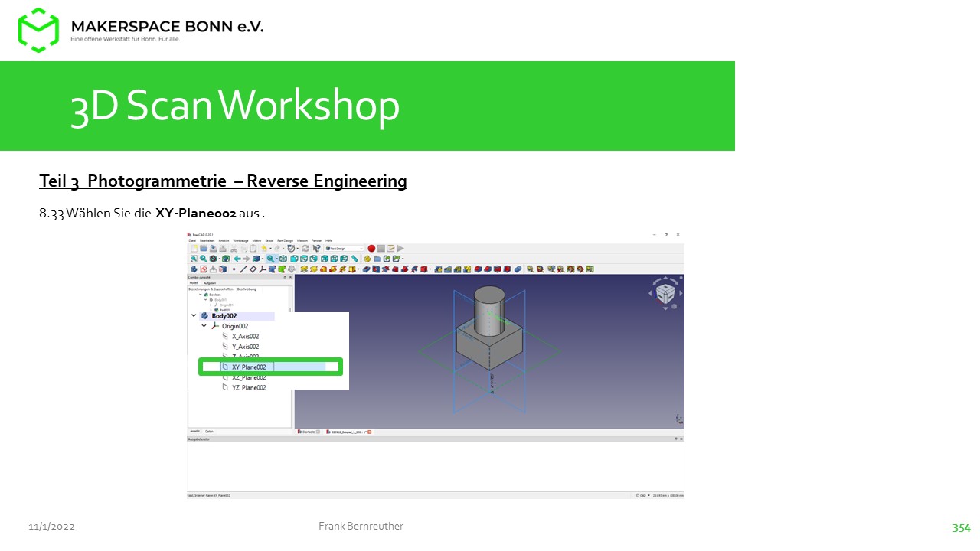Viewport: 980px width, 551px height.
Task: Click the Create body icon
Action: [x=194, y=269]
